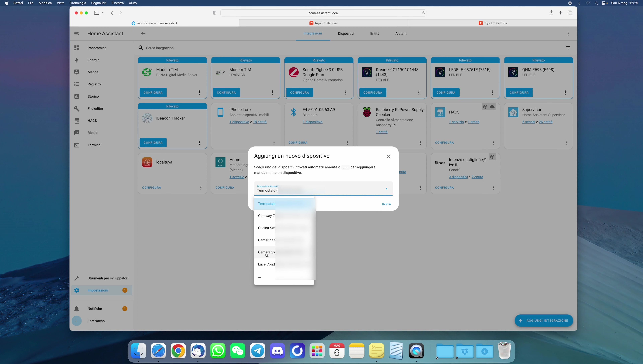The height and width of the screenshot is (364, 643).
Task: Show Safari tab overview icon
Action: (x=570, y=13)
